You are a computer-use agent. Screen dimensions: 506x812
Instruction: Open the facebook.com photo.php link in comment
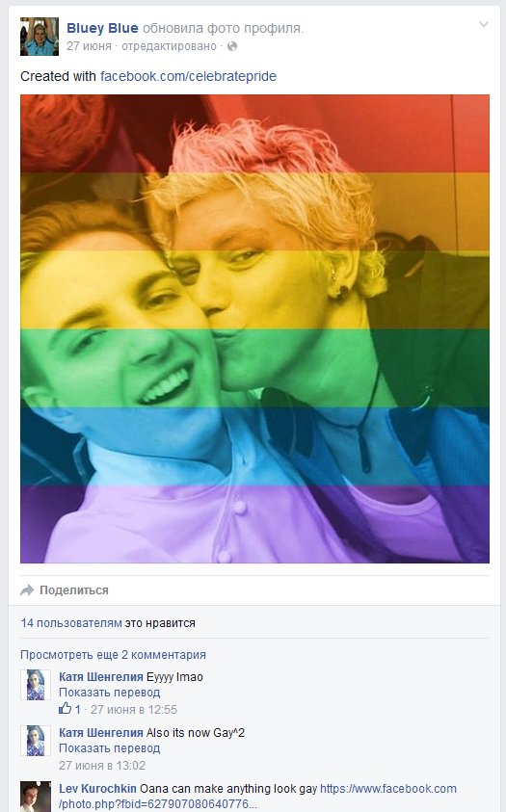258,797
